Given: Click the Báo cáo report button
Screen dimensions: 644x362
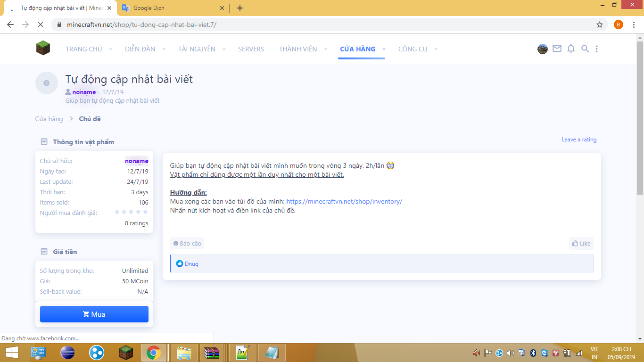Looking at the screenshot, I should click(x=187, y=243).
